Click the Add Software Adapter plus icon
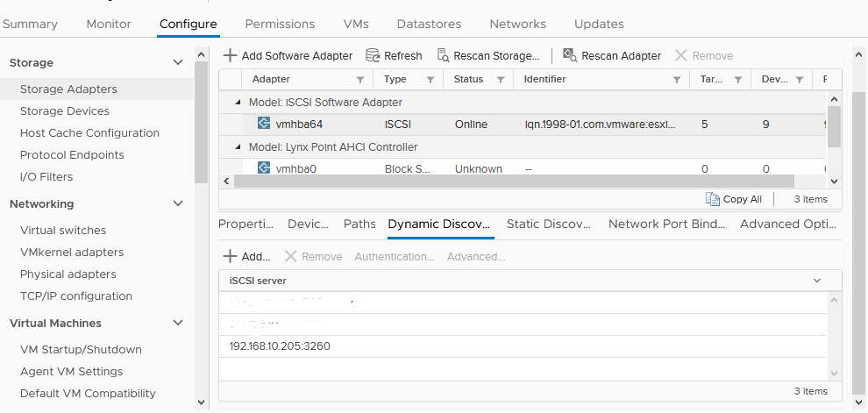 click(230, 55)
